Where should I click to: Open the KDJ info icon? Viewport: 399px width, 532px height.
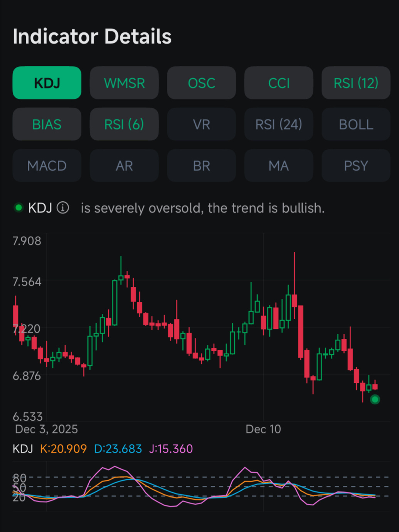point(63,208)
